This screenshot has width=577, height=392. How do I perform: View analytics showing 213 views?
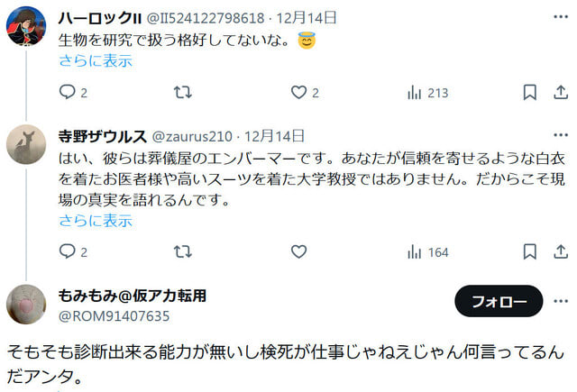pyautogui.click(x=428, y=93)
